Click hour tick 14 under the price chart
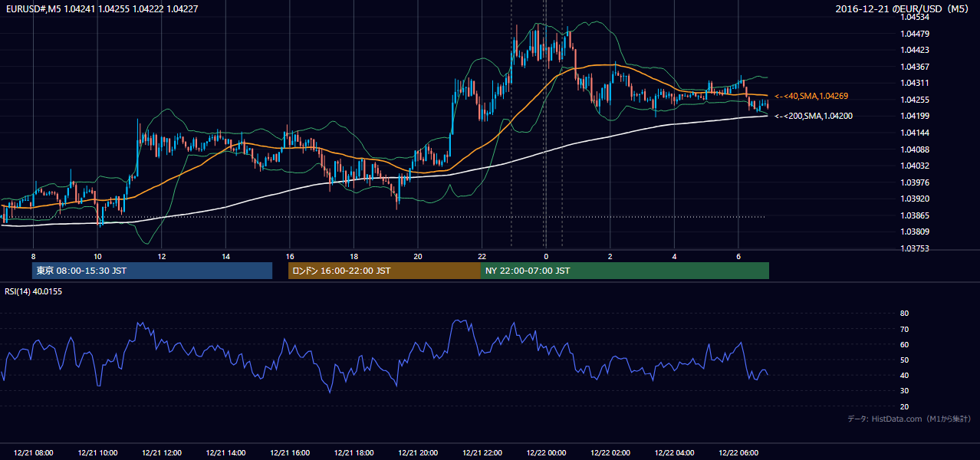Viewport: 980px width, 460px height. click(x=225, y=256)
